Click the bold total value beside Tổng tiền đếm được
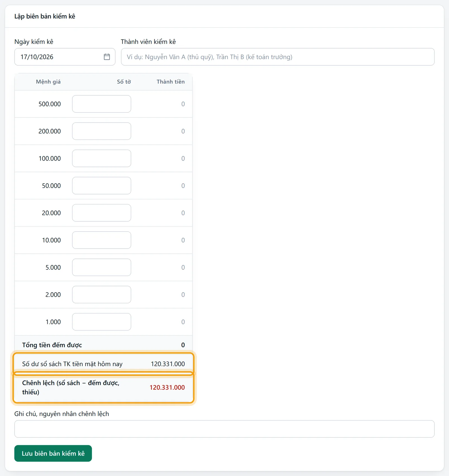Screen dimensions: 449x476 coord(183,345)
